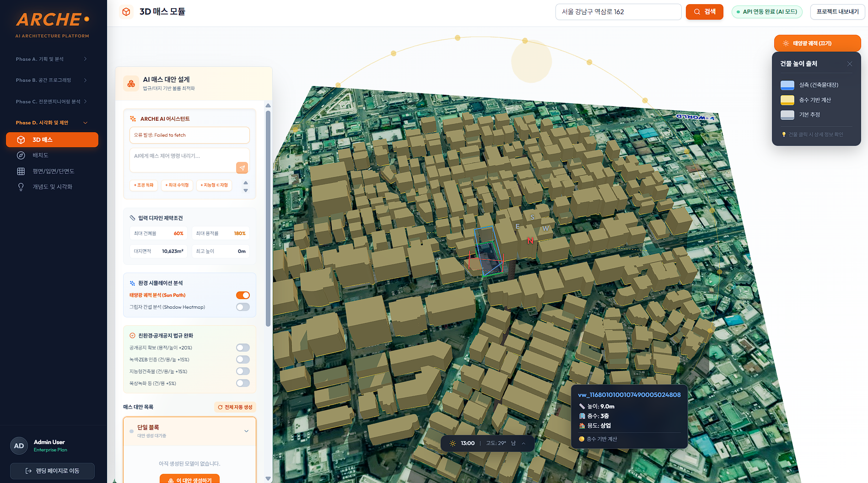Click the lightbulb tip icon in the legend
Screen dimensions: 868x483
click(784, 134)
